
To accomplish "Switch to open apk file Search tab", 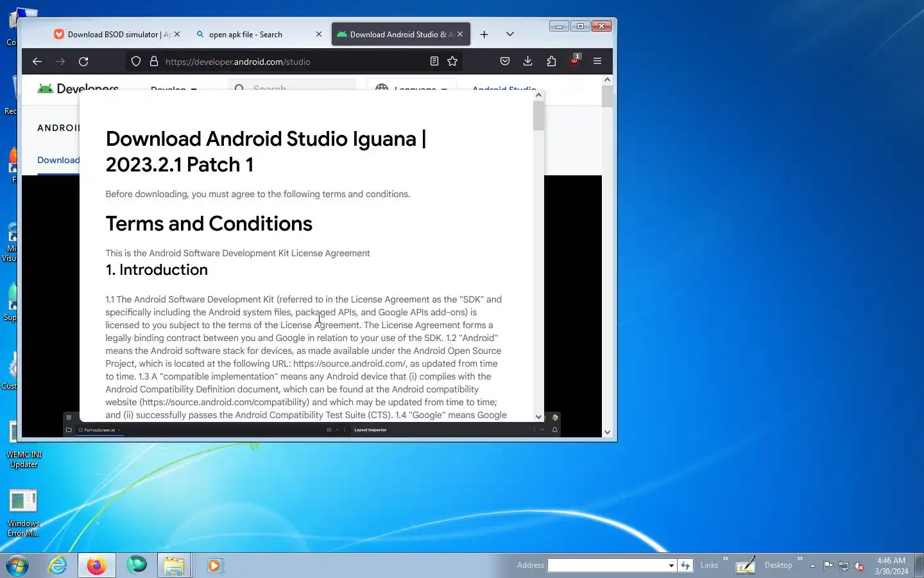I will 259,35.
